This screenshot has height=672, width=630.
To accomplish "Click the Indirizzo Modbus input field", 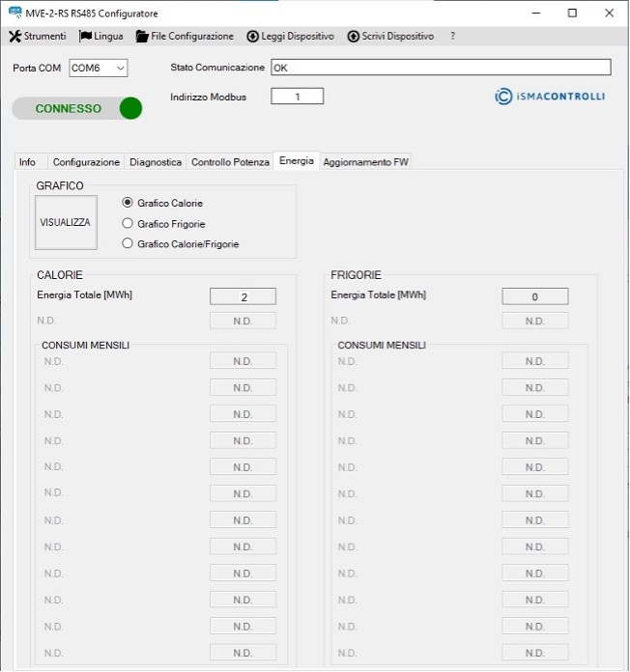I will click(x=297, y=97).
